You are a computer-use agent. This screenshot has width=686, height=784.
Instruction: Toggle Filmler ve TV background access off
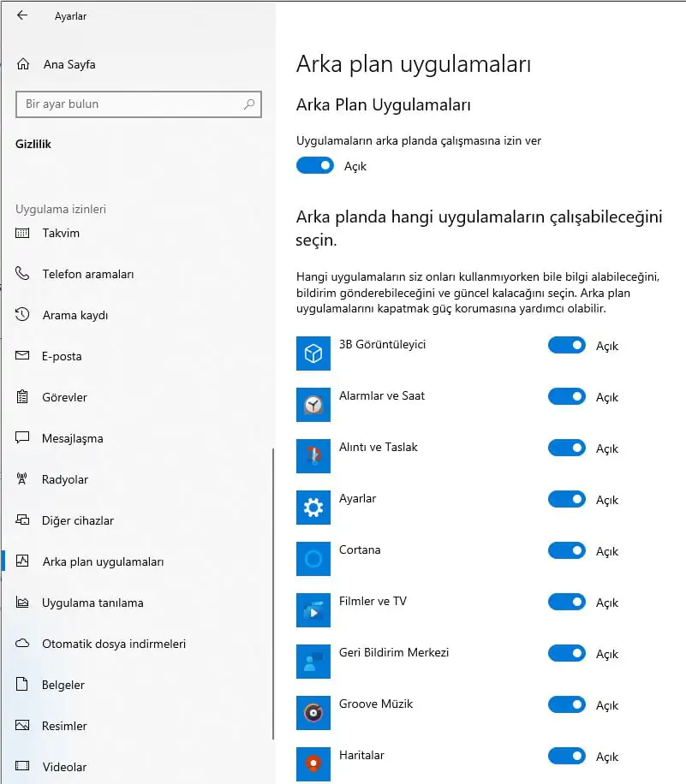(x=567, y=603)
